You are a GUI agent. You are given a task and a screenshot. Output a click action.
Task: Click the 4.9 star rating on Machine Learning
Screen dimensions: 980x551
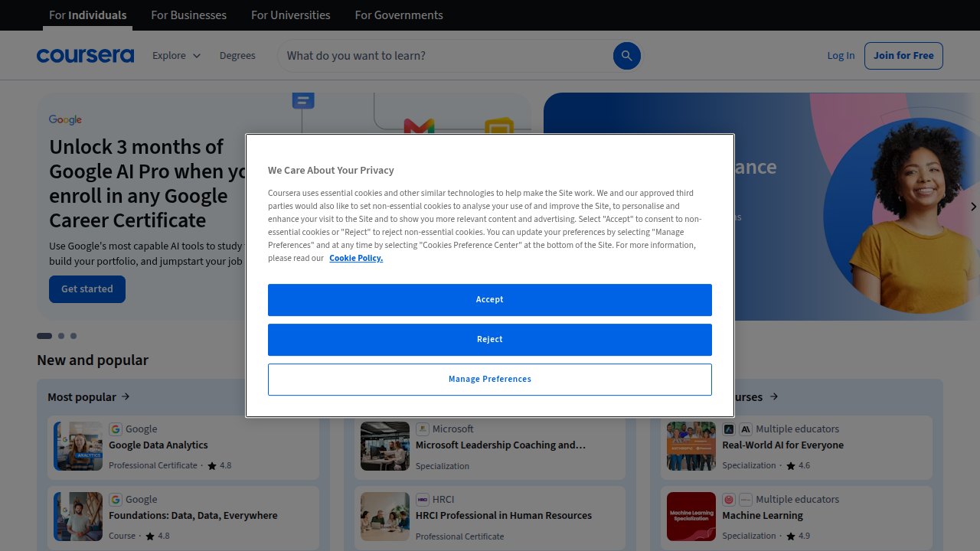coord(798,536)
